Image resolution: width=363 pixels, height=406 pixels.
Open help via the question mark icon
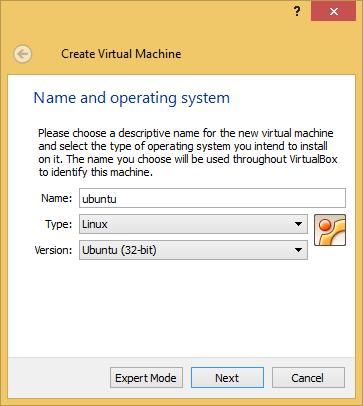297,12
